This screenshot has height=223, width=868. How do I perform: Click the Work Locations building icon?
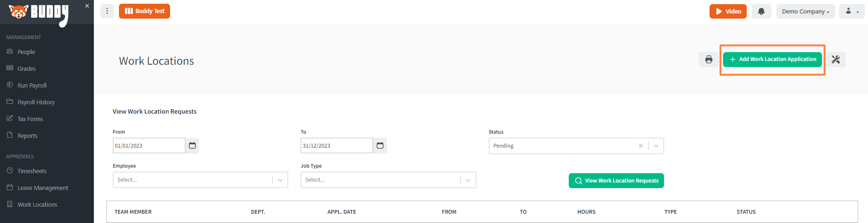pyautogui.click(x=10, y=204)
